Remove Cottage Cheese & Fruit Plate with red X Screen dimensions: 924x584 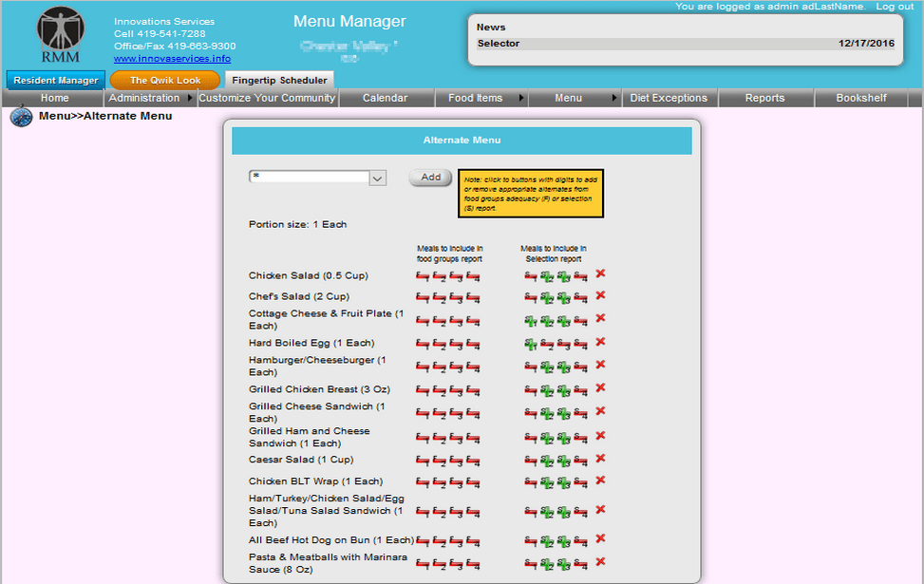tap(599, 321)
